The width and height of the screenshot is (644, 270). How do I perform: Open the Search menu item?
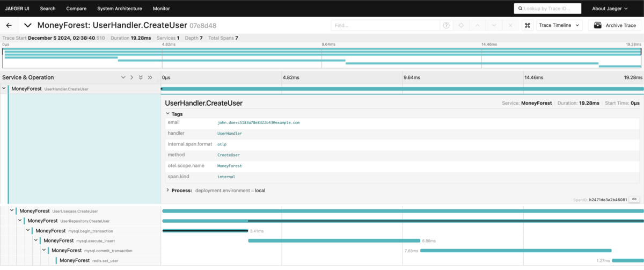[x=48, y=9]
